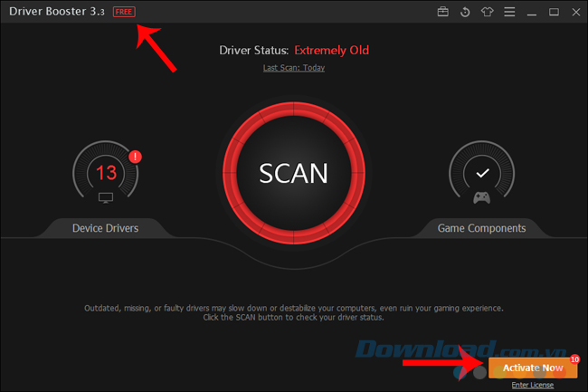Open the hamburger options menu

pyautogui.click(x=509, y=12)
